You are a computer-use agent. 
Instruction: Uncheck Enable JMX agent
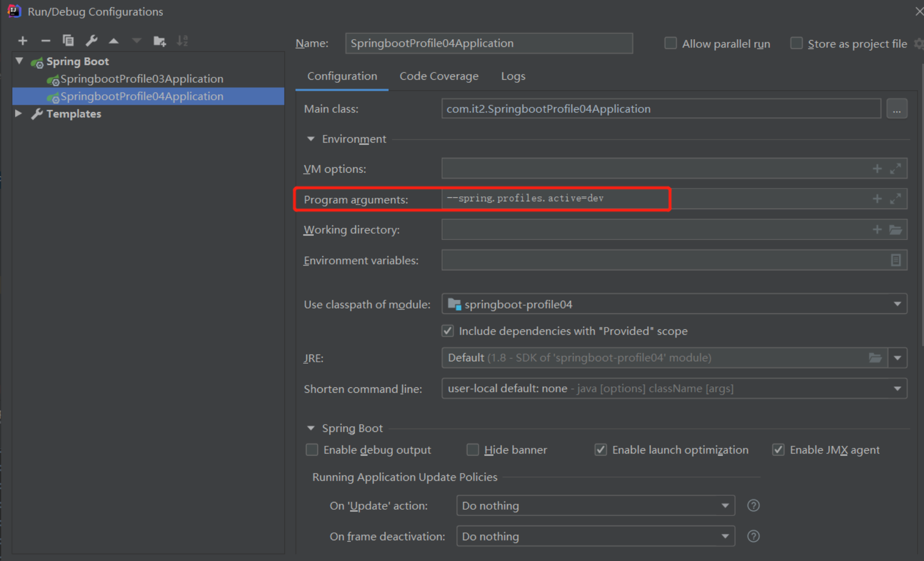click(x=778, y=450)
